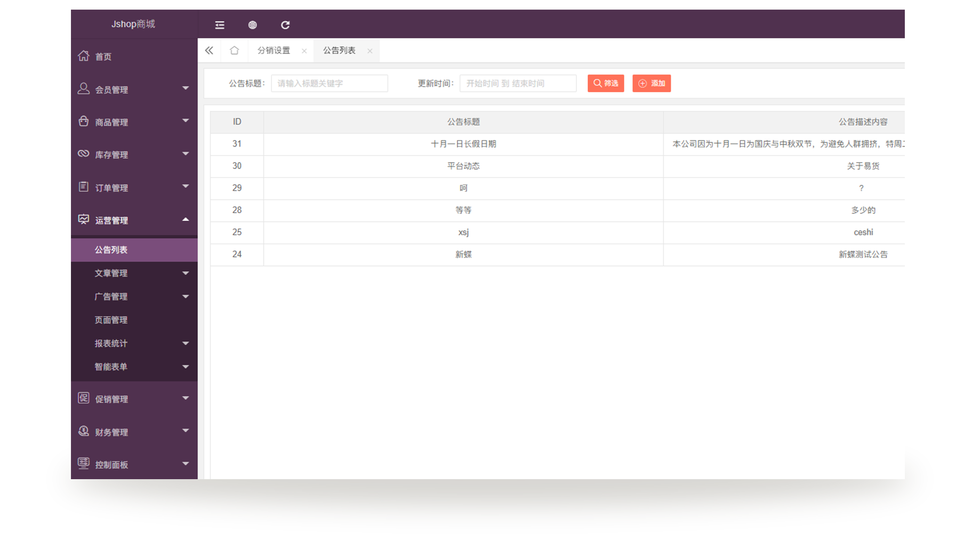Screen dimensions: 980x549
Task: Expand the 会员管理 menu arrow
Action: [186, 88]
